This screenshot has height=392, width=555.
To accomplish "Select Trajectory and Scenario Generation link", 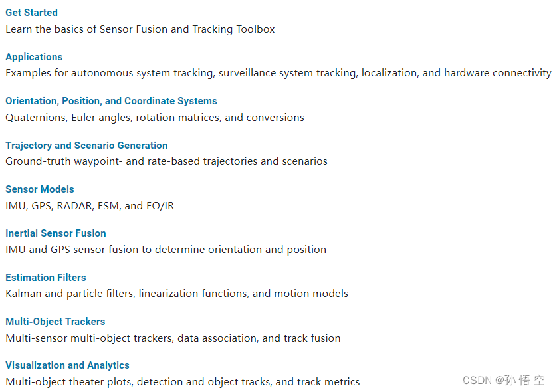I will [x=86, y=145].
